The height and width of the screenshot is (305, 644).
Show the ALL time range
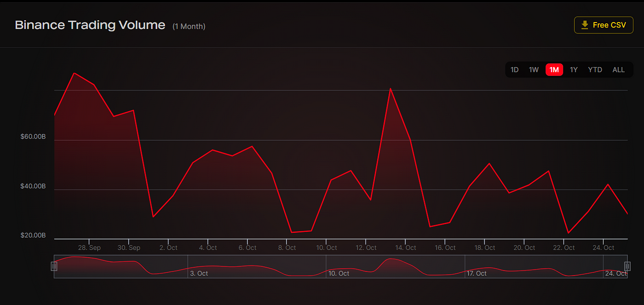coord(619,70)
